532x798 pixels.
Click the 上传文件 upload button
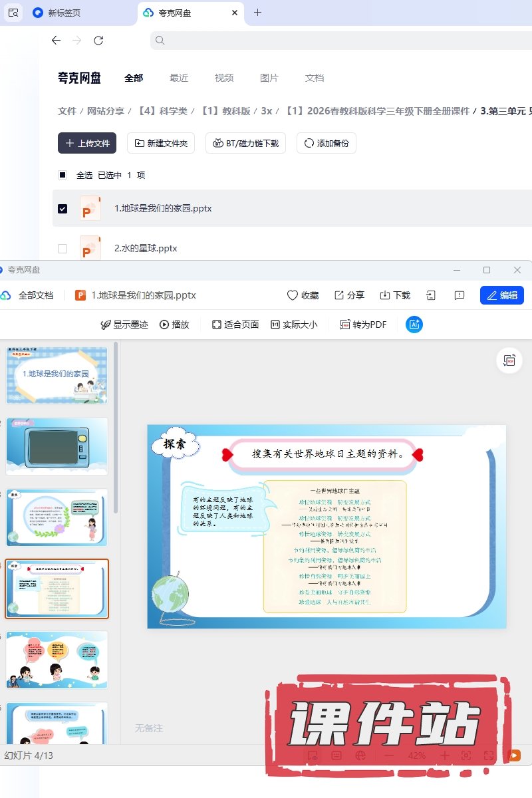[x=87, y=143]
